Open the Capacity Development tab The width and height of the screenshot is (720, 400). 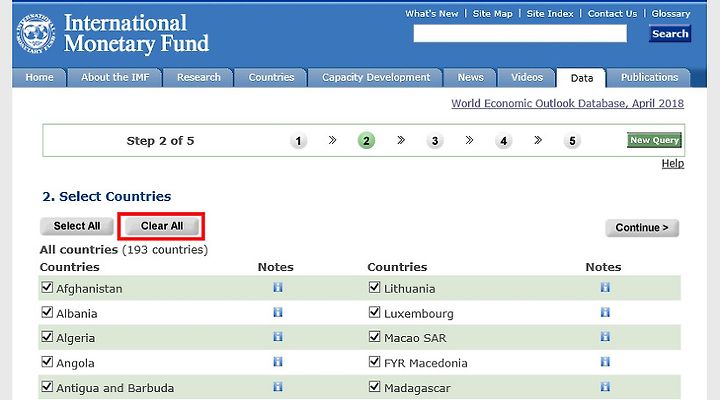pos(376,78)
